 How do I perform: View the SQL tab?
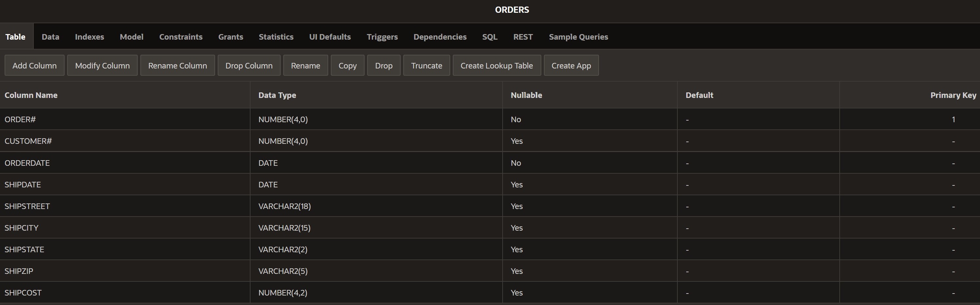(489, 36)
